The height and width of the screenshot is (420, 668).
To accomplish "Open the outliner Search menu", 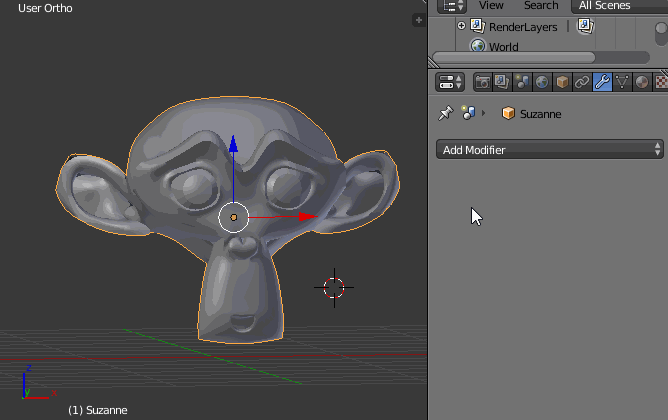I will (x=541, y=6).
